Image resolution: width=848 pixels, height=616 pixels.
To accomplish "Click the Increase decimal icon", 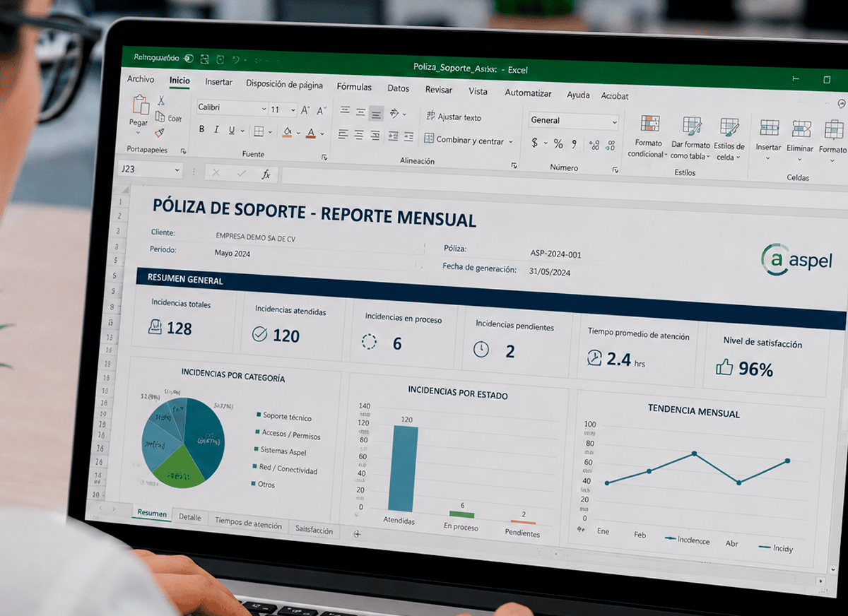I will [x=594, y=146].
